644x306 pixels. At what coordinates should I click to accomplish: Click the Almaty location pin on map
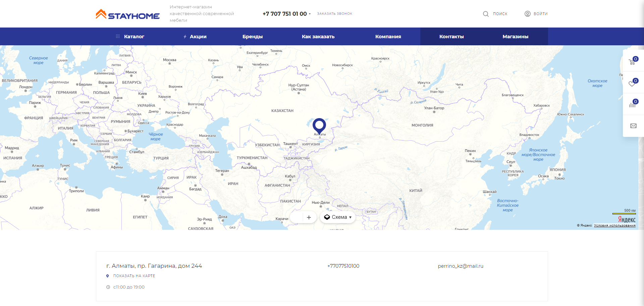[319, 126]
